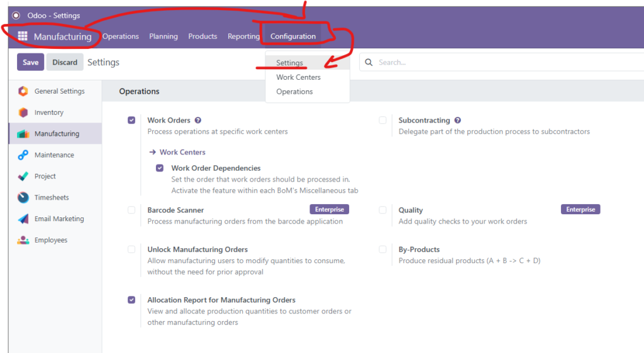Viewport: 644px width, 353px height.
Task: Open the Inventory settings icon
Action: [23, 112]
